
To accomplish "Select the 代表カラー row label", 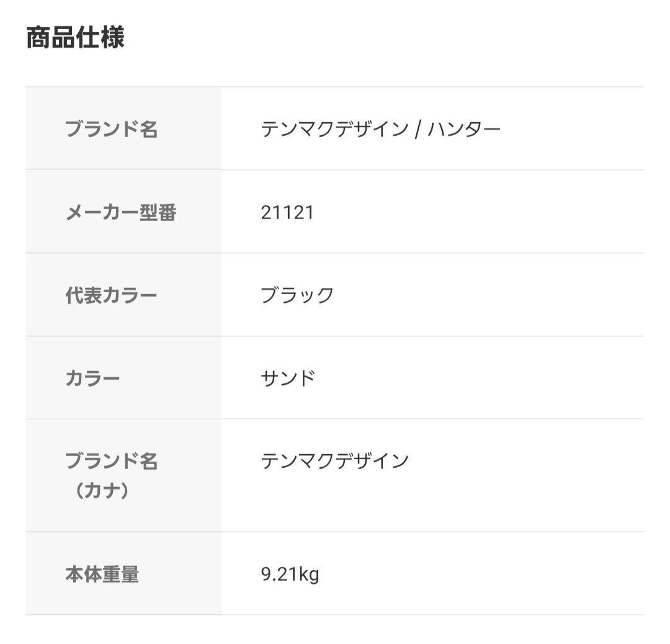I will (112, 295).
